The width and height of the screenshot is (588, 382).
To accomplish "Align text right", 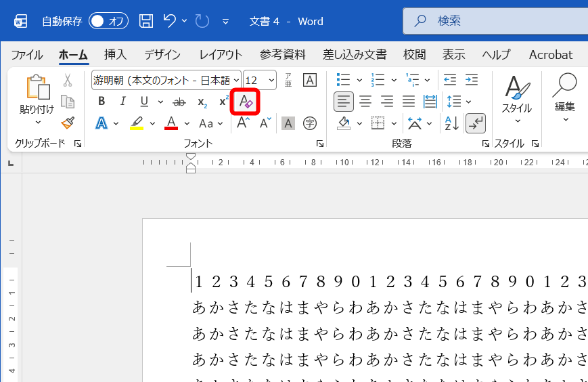I will point(387,102).
